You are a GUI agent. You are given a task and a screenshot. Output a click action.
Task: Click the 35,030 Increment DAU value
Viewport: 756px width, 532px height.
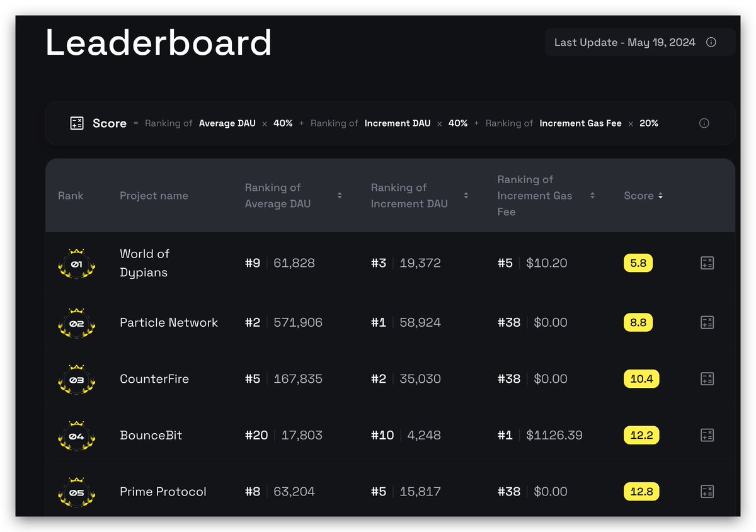tap(420, 379)
